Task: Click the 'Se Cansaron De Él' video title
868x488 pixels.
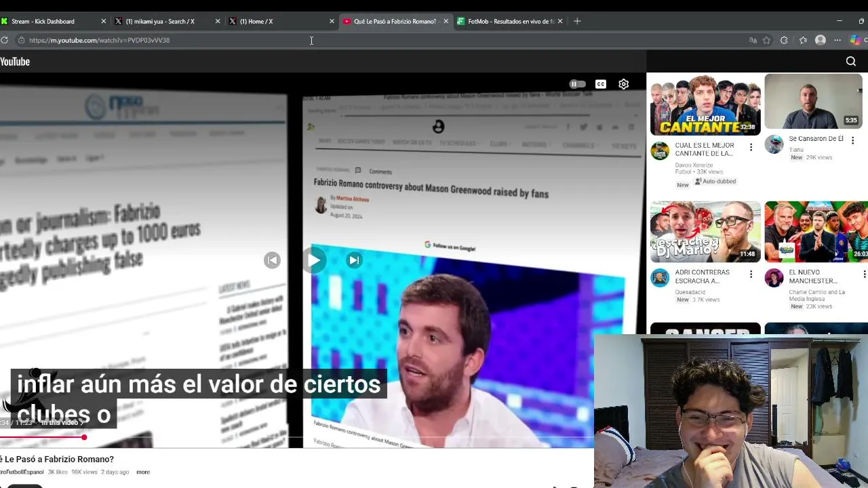Action: pyautogui.click(x=816, y=138)
